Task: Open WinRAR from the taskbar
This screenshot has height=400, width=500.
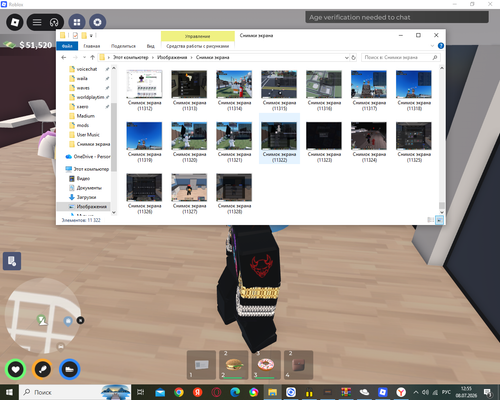Action: point(346,392)
